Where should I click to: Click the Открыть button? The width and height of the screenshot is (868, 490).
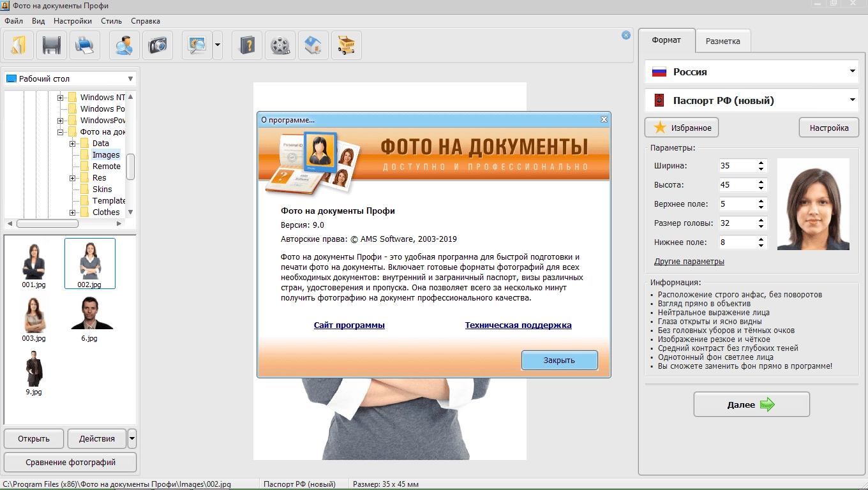[x=34, y=438]
